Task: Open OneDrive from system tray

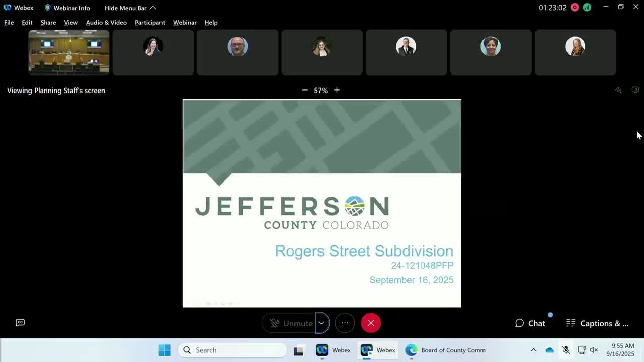Action: [549, 350]
